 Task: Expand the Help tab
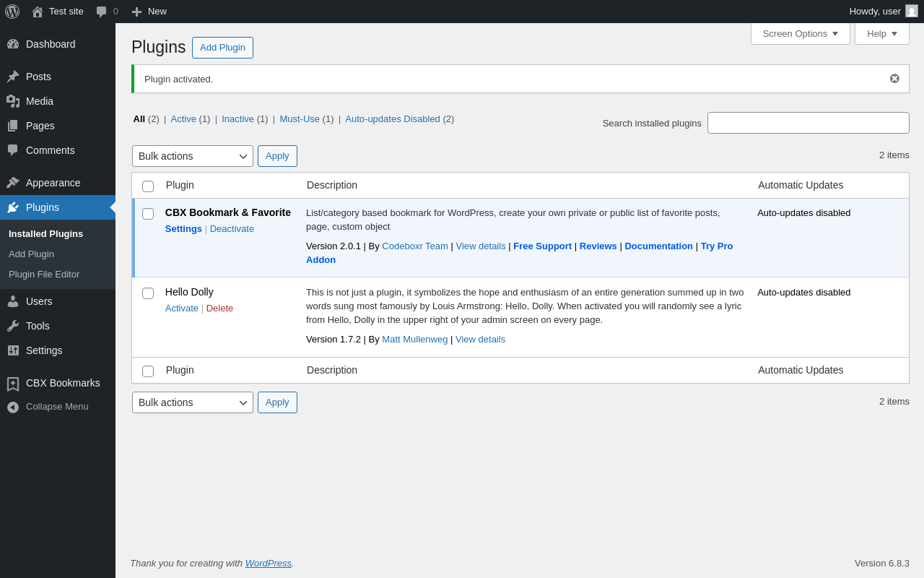click(881, 33)
